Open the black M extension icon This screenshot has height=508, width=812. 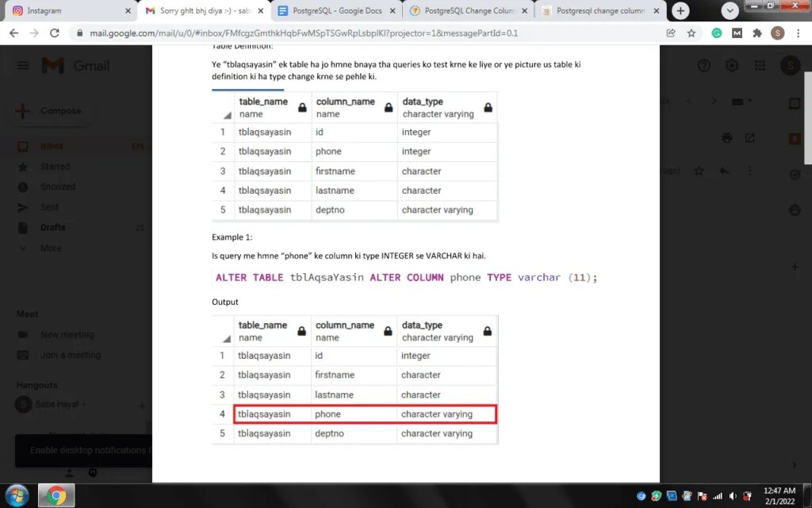(737, 33)
